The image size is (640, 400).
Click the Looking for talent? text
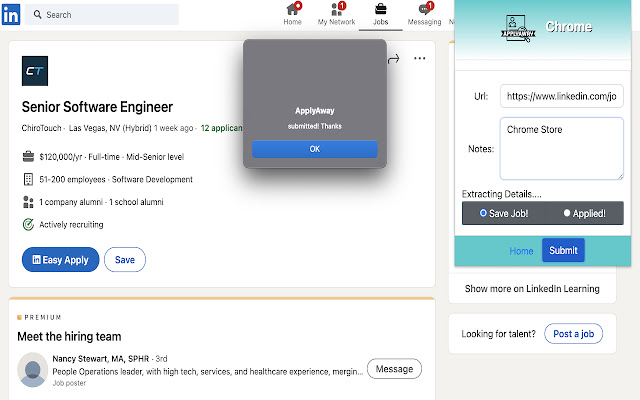tap(498, 334)
